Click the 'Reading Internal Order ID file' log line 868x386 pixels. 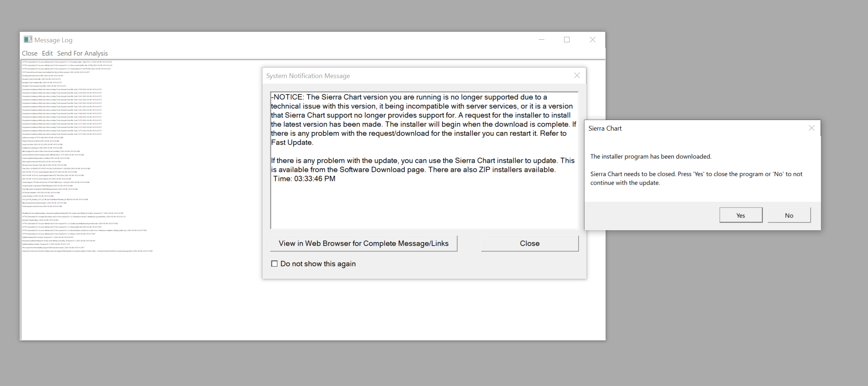pos(43,76)
